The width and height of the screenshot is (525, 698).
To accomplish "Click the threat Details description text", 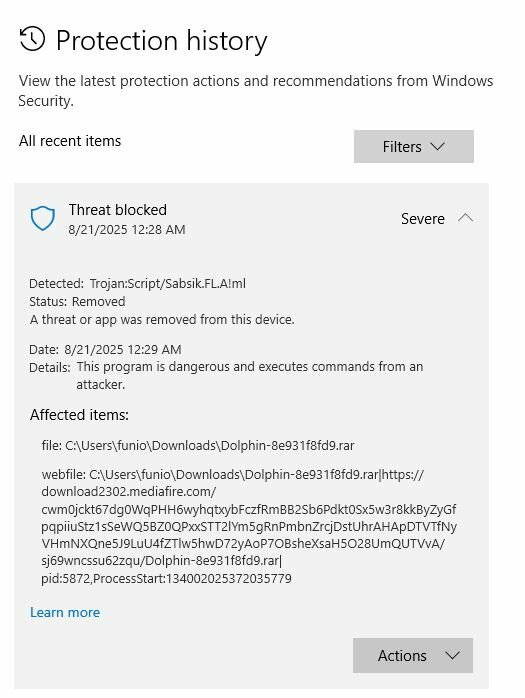I will click(249, 375).
